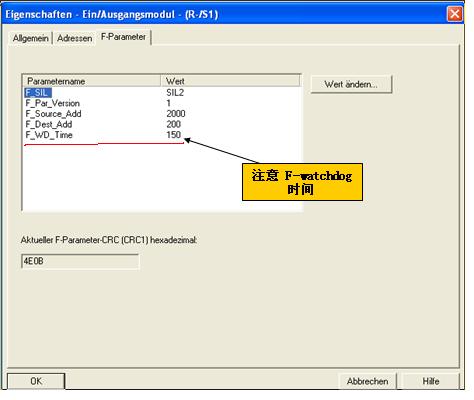Select the F_Par_Version parameter row
The height and width of the screenshot is (400, 474).
click(x=162, y=103)
